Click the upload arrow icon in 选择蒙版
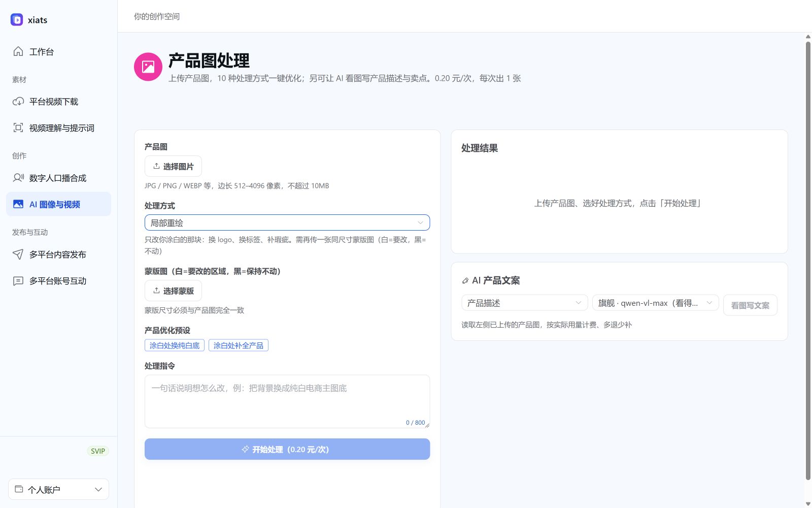This screenshot has height=508, width=812. 156,291
